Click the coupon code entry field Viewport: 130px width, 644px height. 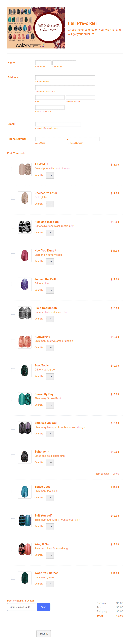coord(21,607)
